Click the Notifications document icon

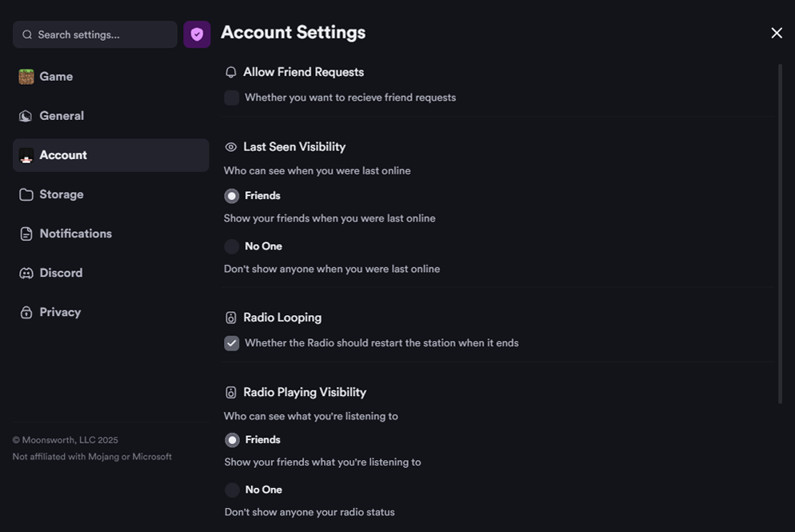point(26,234)
